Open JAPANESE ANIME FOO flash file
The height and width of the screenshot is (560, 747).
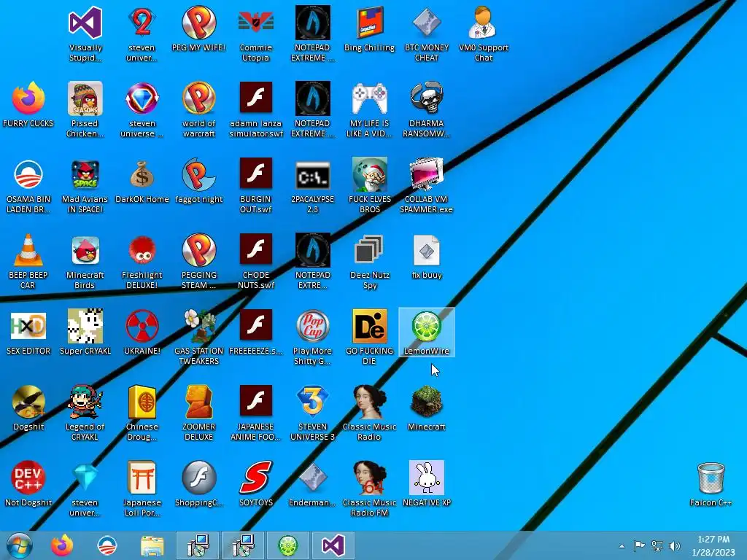tap(256, 413)
